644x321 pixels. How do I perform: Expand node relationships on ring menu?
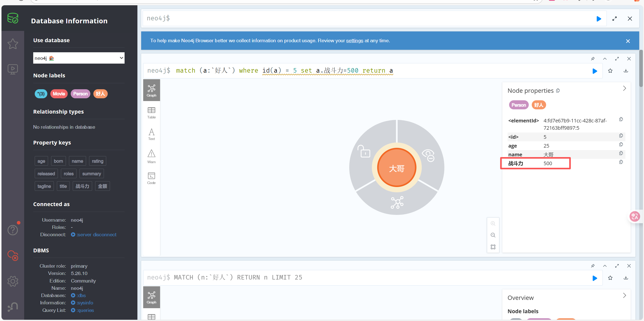tap(397, 203)
